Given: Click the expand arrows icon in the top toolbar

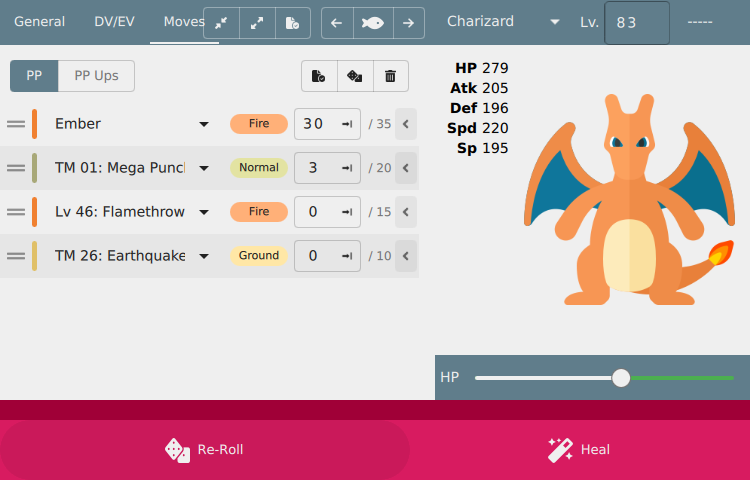Looking at the screenshot, I should [x=257, y=23].
